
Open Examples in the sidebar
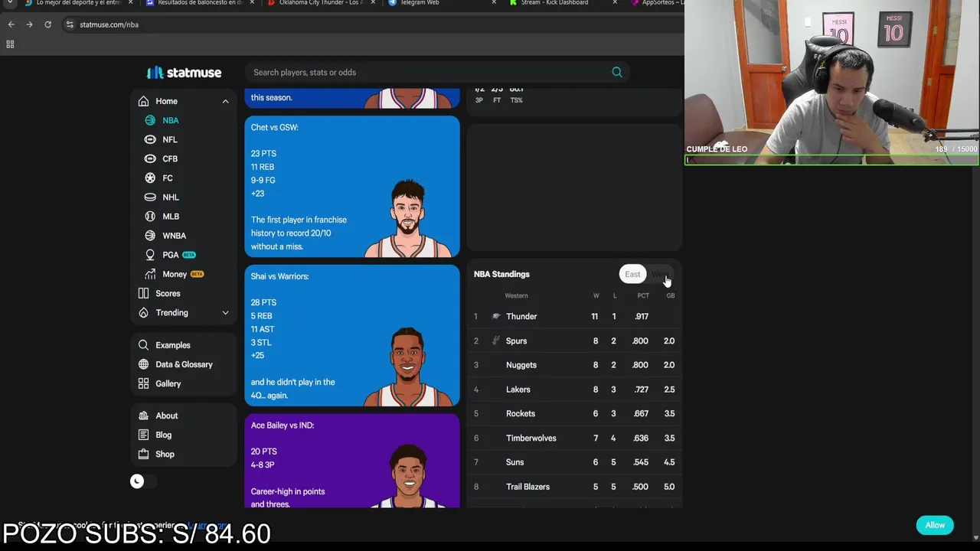coord(172,345)
